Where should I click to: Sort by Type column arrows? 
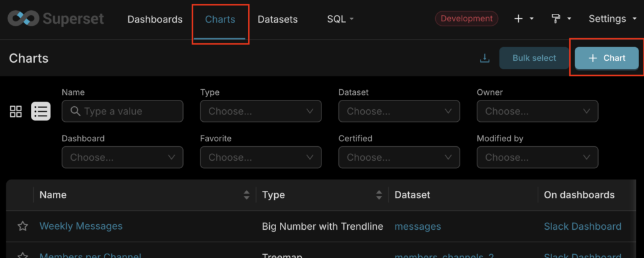[379, 195]
